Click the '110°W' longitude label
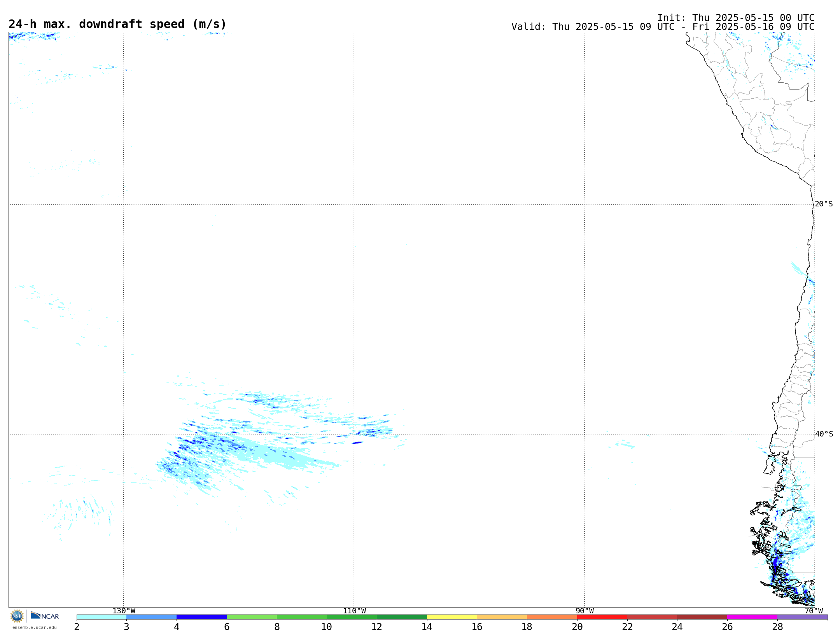The width and height of the screenshot is (840, 632). (354, 611)
